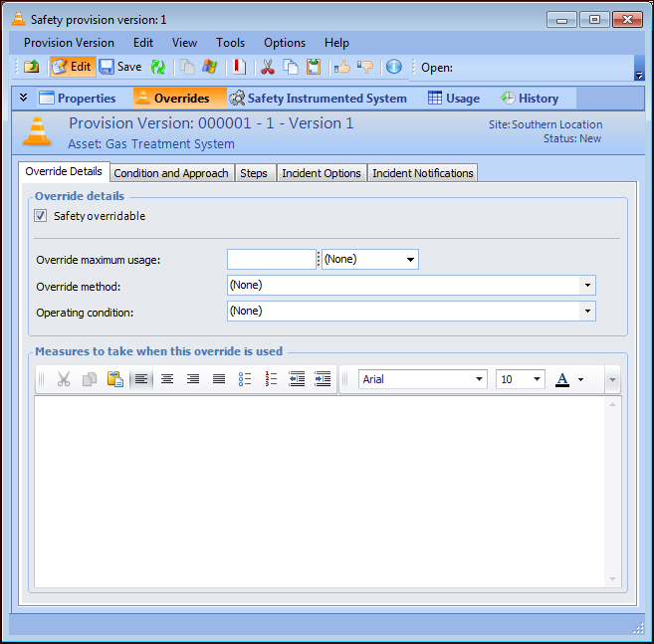Open the Edit menu in the menu bar

click(x=143, y=43)
